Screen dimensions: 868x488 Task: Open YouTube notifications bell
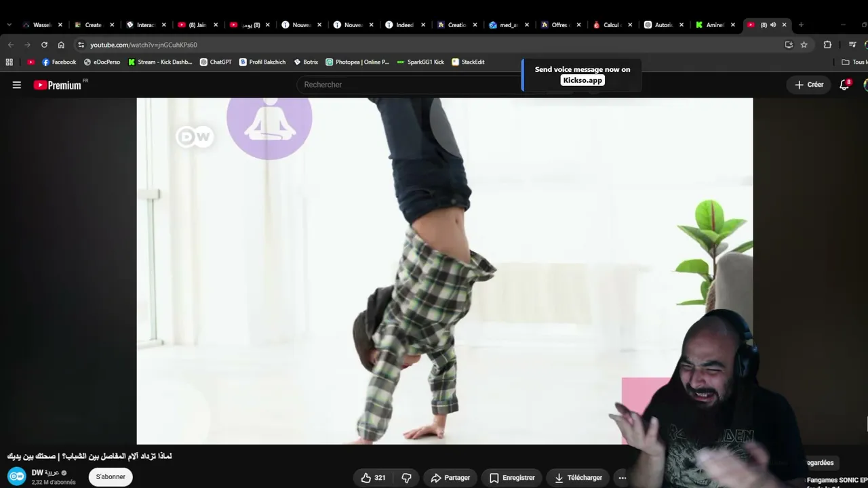coord(844,85)
